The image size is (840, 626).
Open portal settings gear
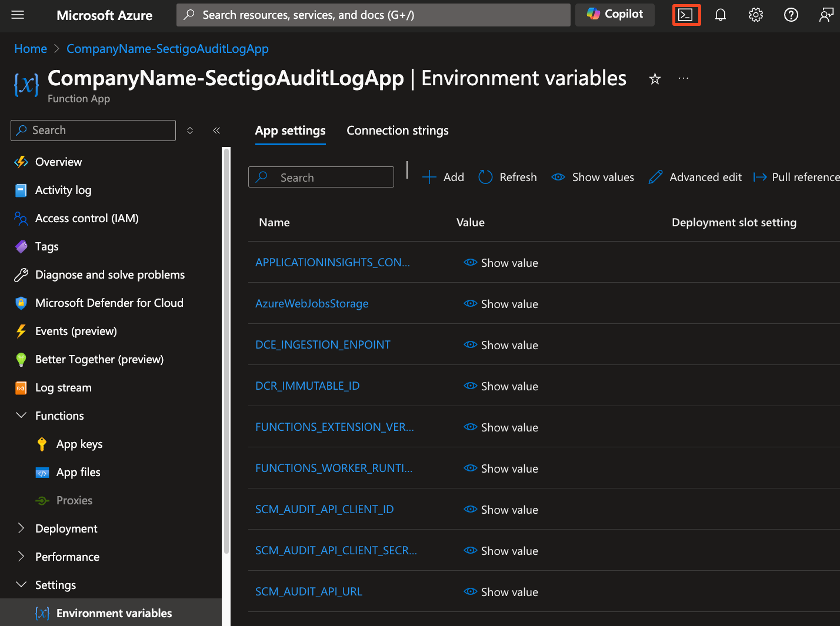(756, 15)
